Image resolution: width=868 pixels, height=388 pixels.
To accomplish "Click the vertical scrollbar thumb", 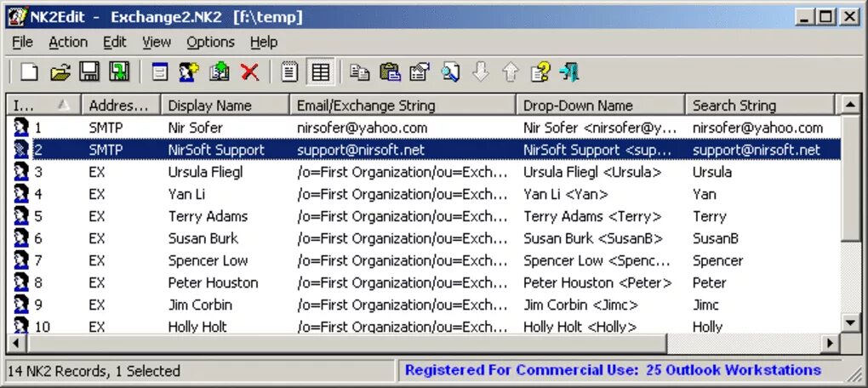I will [850, 177].
